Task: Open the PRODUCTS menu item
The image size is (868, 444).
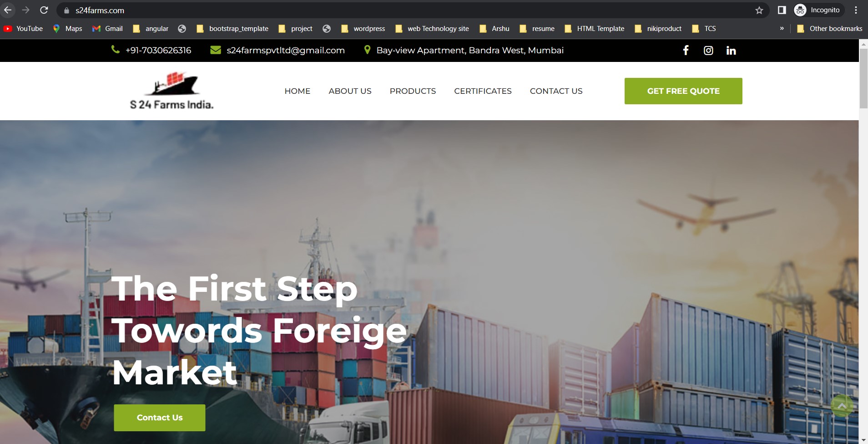Action: coord(413,91)
